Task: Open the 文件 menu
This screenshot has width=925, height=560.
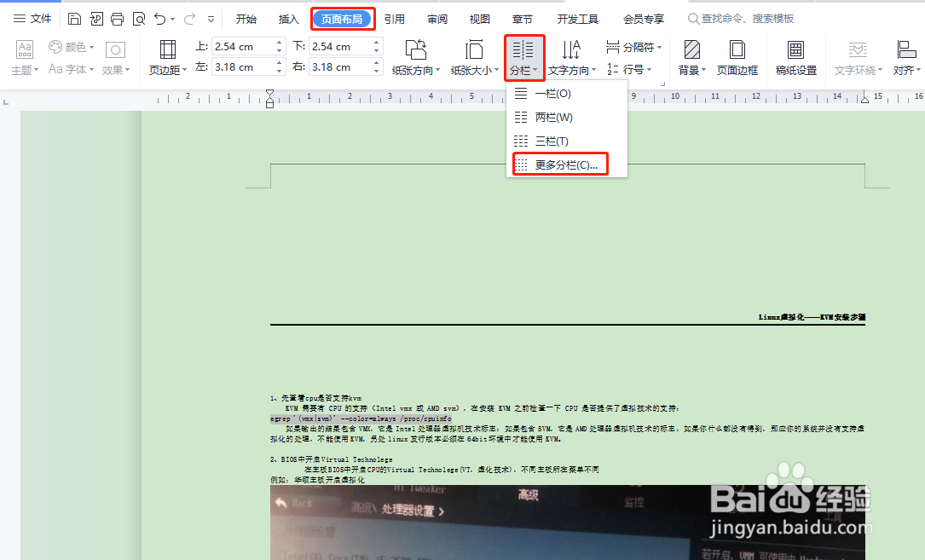Action: 32,17
